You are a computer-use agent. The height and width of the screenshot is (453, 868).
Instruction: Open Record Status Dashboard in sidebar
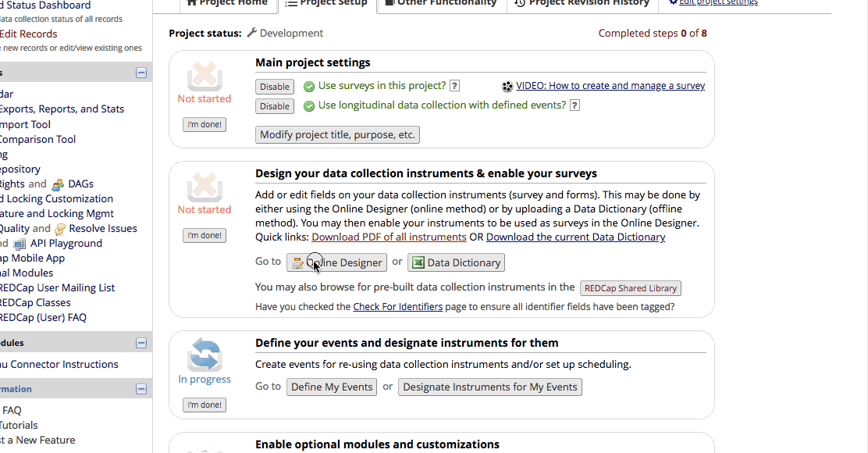[45, 5]
